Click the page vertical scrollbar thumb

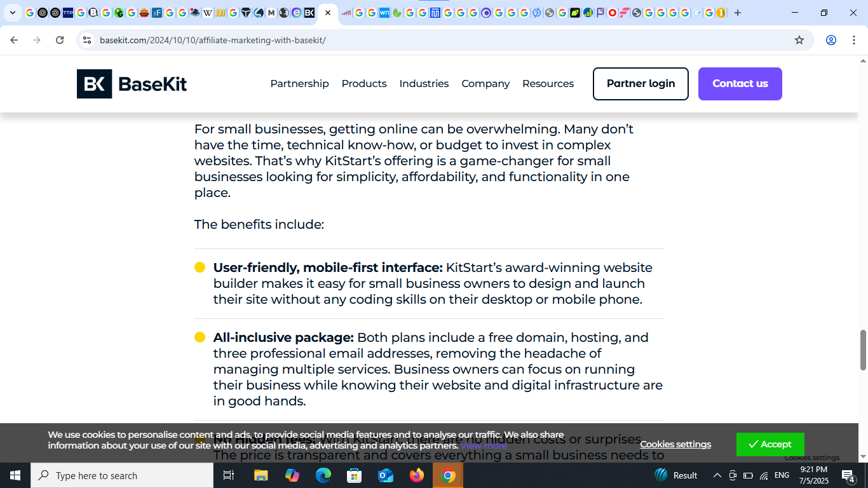pos(863,350)
